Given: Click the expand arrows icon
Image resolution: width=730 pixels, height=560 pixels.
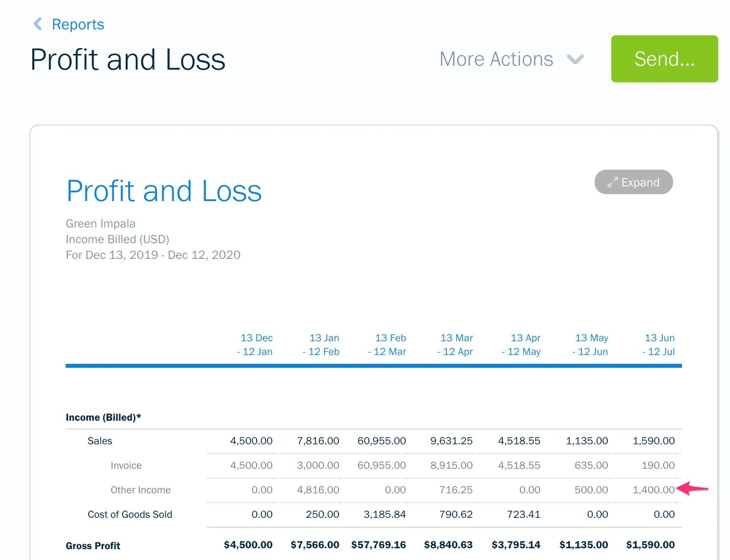Looking at the screenshot, I should point(612,182).
